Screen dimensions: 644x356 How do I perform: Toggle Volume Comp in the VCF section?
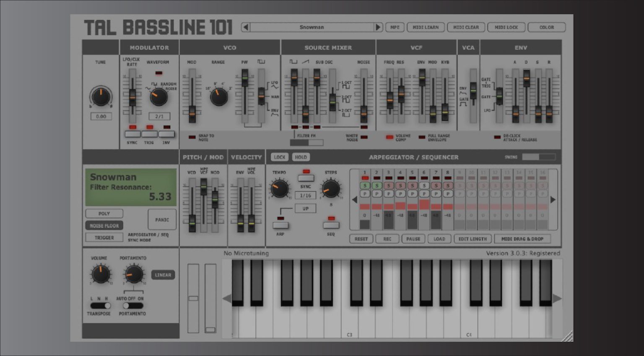click(x=389, y=136)
